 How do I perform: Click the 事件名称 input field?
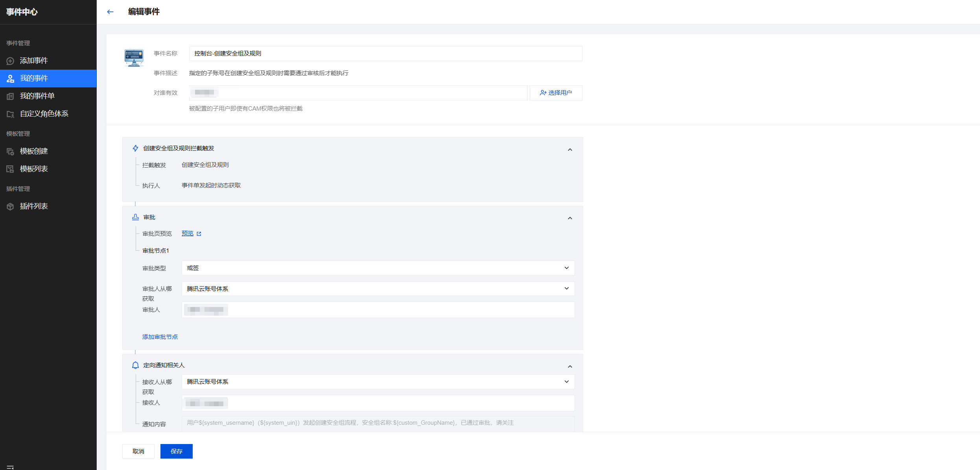tap(385, 54)
